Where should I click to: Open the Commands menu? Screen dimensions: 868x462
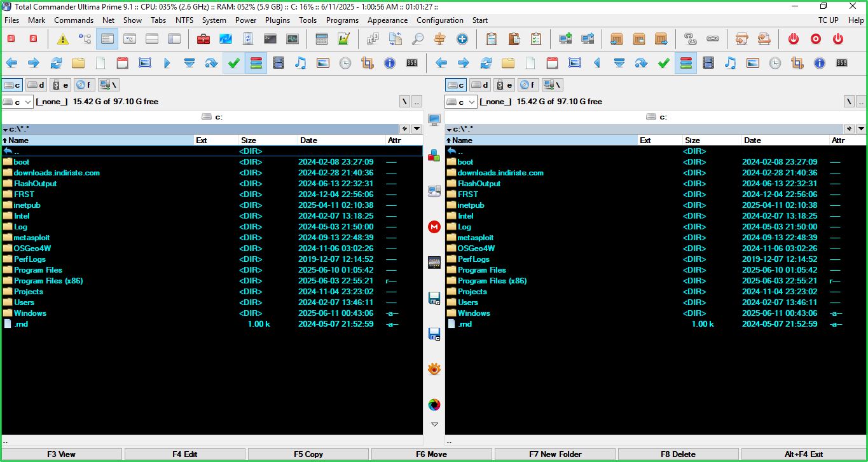tap(74, 20)
